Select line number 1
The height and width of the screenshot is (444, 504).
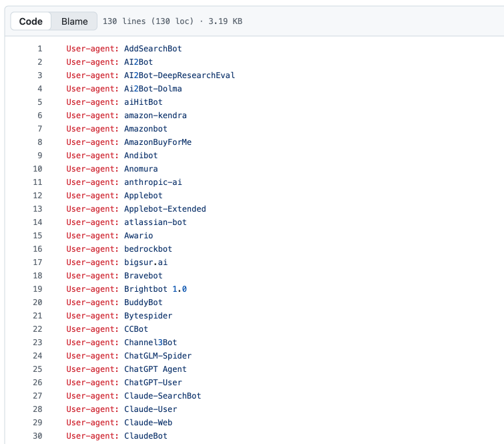39,49
